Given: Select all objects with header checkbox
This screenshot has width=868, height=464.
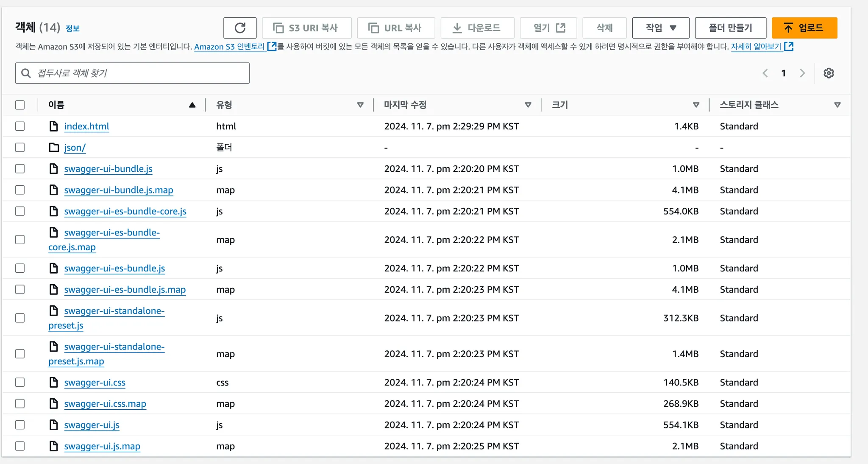Looking at the screenshot, I should click(x=20, y=105).
